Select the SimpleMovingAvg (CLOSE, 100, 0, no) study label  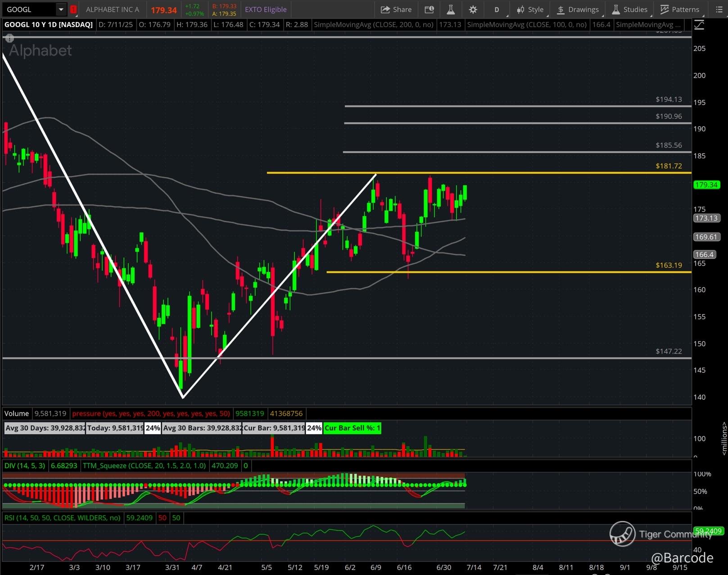(527, 25)
